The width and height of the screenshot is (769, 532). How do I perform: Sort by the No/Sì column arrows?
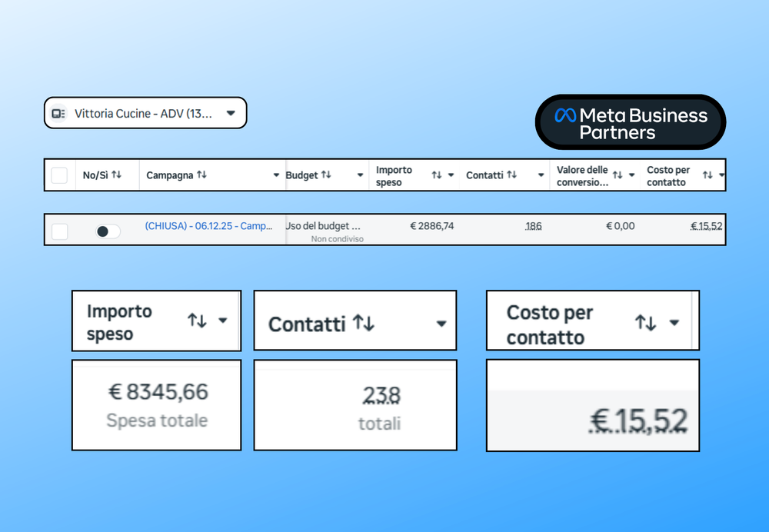(116, 175)
